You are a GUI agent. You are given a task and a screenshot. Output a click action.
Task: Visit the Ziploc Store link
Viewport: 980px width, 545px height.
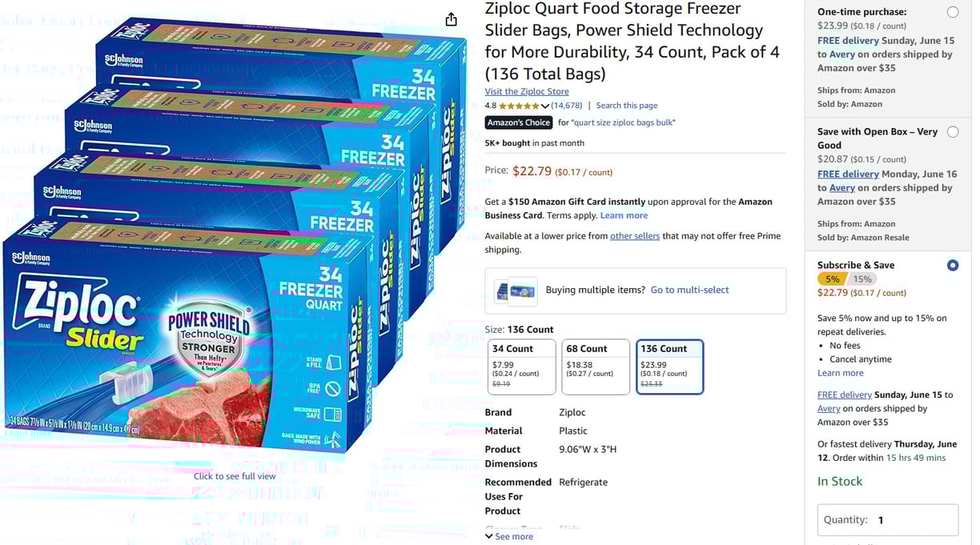[527, 91]
